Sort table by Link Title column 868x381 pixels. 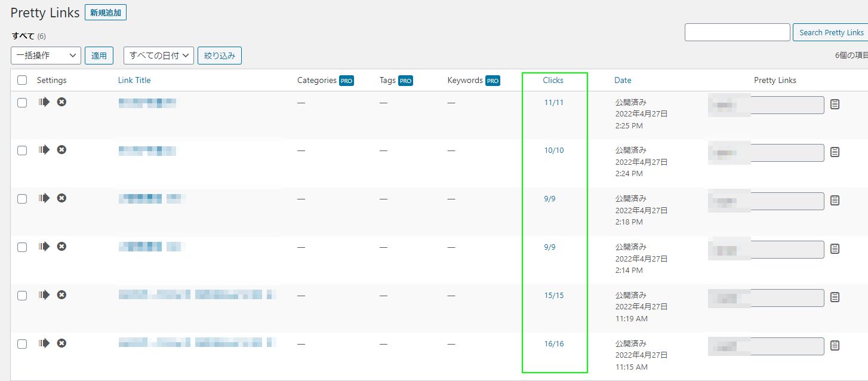134,80
